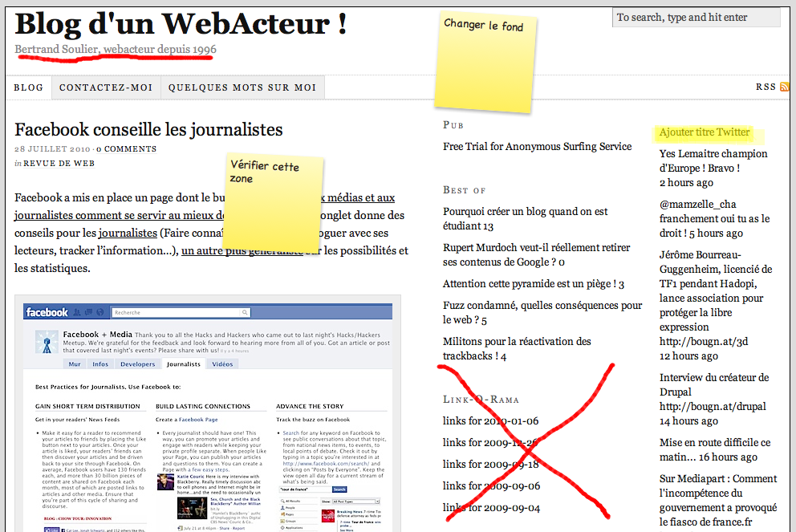Select the 'Vérifier cette zone' sticky note
Screen dimensions: 796x532
point(273,201)
